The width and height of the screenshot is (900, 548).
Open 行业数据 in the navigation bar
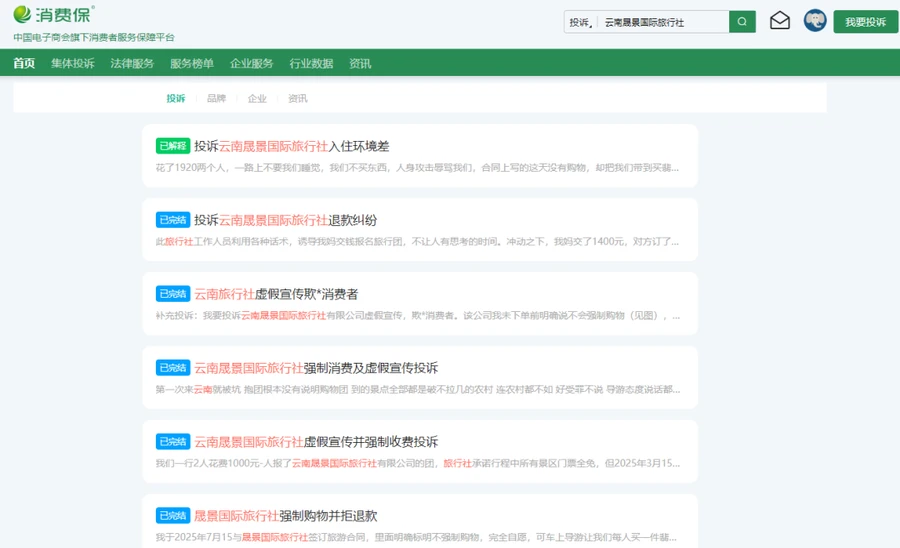tap(312, 63)
